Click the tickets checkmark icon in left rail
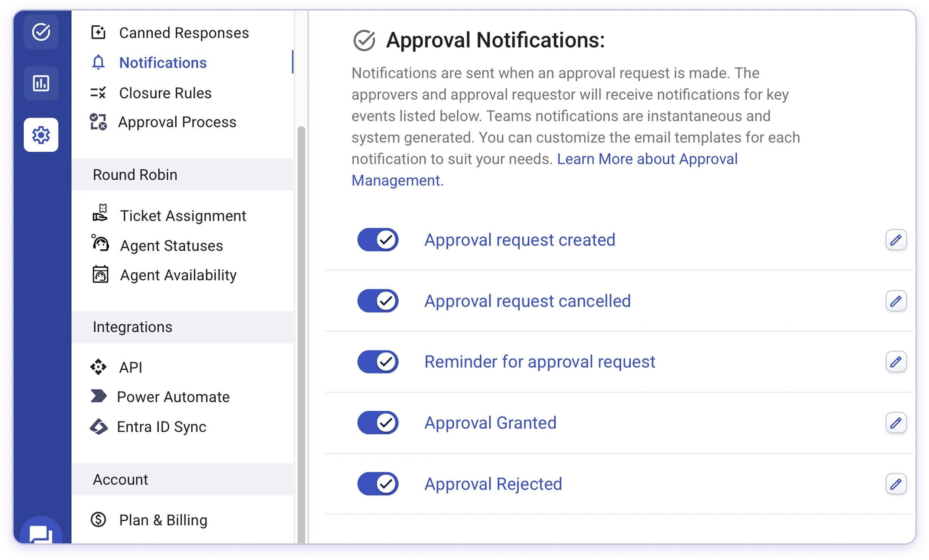 coord(41,32)
